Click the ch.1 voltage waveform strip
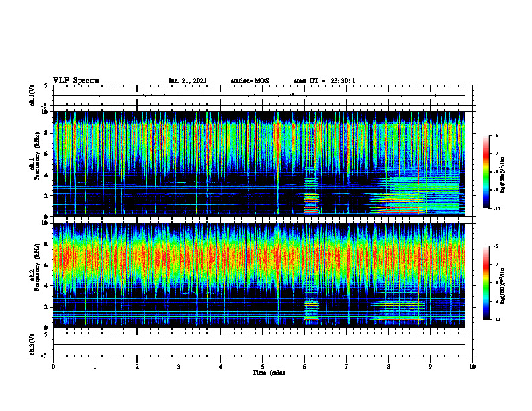Viewport: 532px width, 411px height. pos(263,95)
